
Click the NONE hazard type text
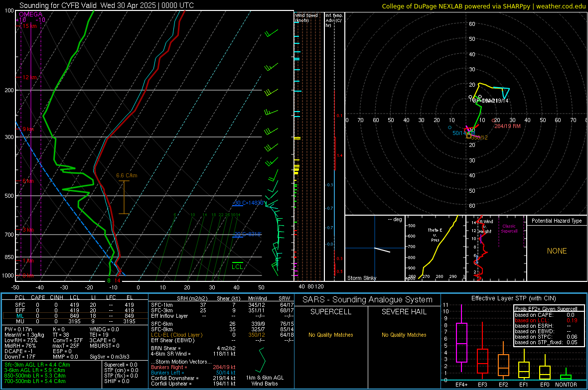[557, 251]
